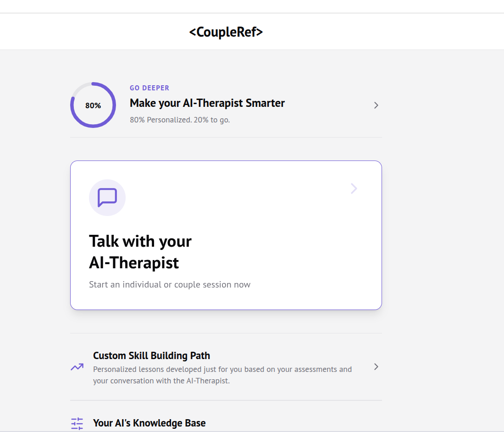This screenshot has height=432, width=504.
Task: Click the Personalized lessons description text
Action: coord(222,370)
